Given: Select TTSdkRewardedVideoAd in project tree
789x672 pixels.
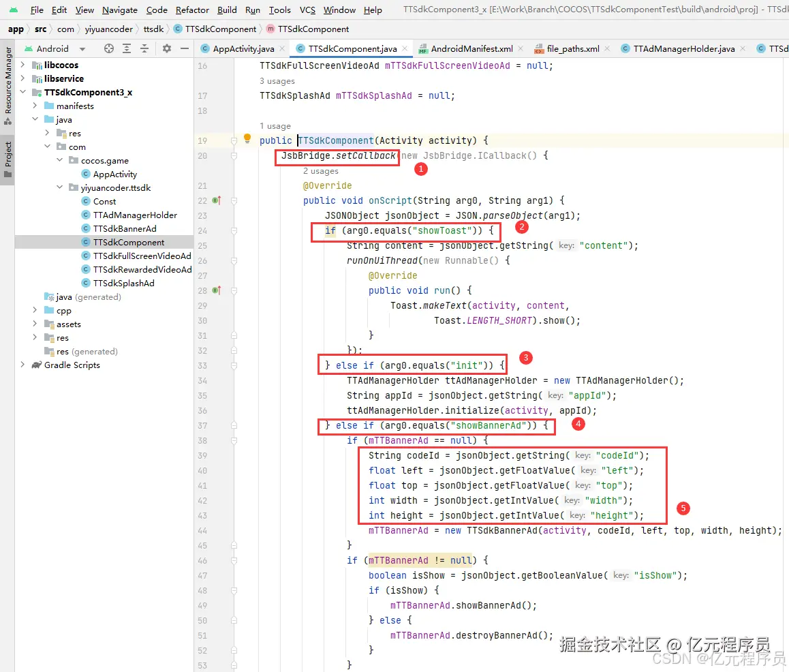Looking at the screenshot, I should coord(142,269).
